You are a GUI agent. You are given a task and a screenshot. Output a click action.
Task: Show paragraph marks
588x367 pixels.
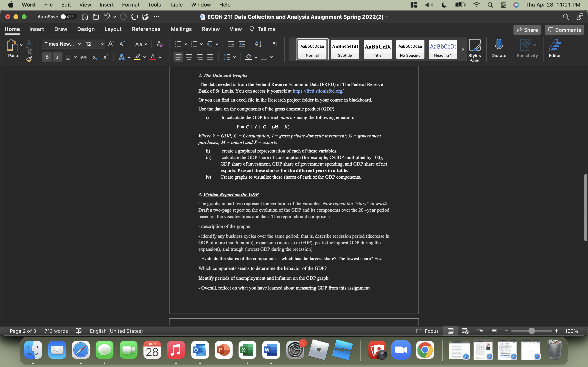pos(275,44)
